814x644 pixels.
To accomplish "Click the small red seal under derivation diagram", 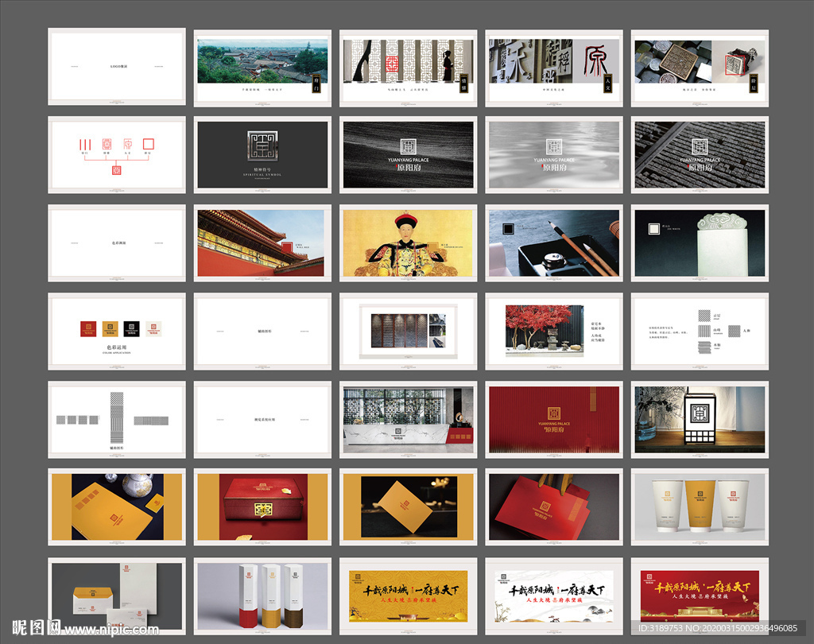I will pos(116,169).
